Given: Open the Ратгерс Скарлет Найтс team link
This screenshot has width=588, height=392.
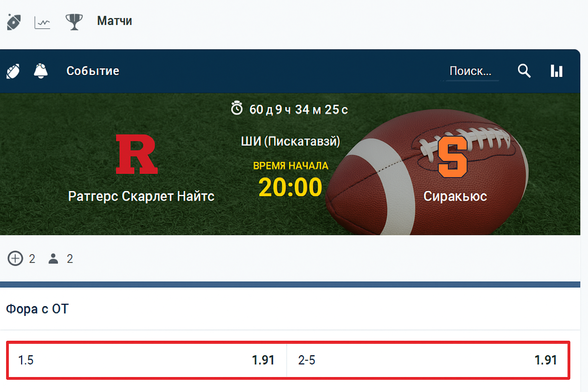Looking at the screenshot, I should [141, 196].
